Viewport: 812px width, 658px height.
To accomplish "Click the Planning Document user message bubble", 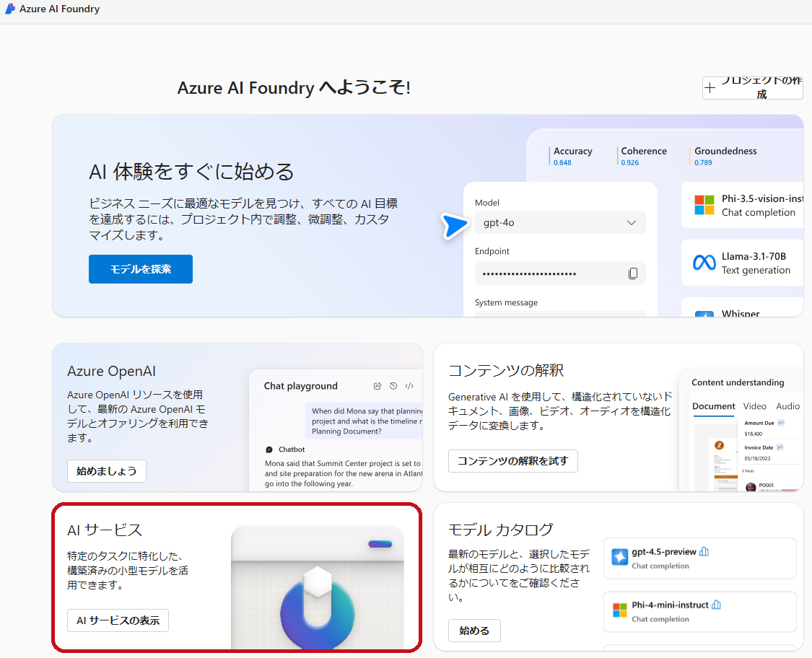I will click(x=364, y=421).
